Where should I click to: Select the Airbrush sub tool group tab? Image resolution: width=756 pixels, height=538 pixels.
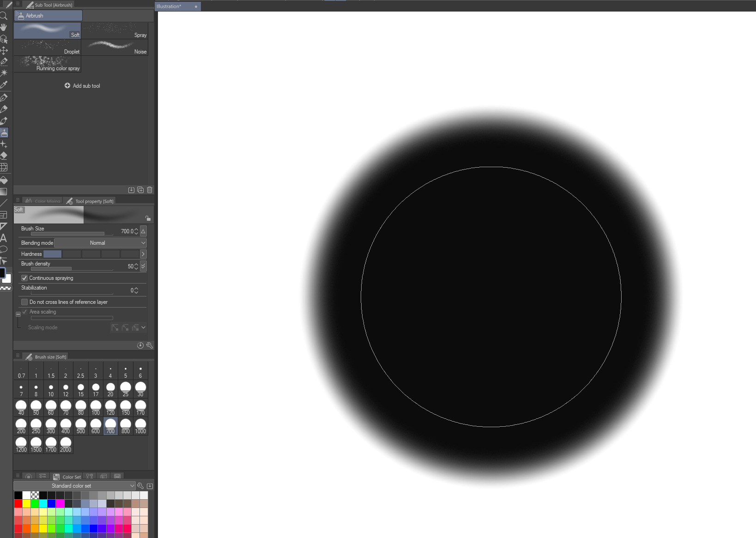pos(48,16)
